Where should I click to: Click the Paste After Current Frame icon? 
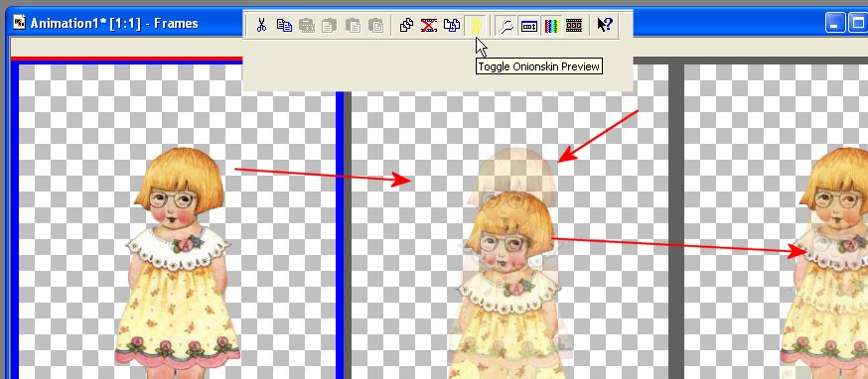(353, 25)
